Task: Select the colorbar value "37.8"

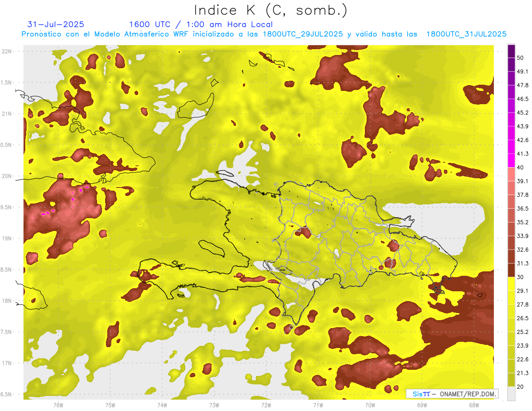Action: [x=522, y=195]
